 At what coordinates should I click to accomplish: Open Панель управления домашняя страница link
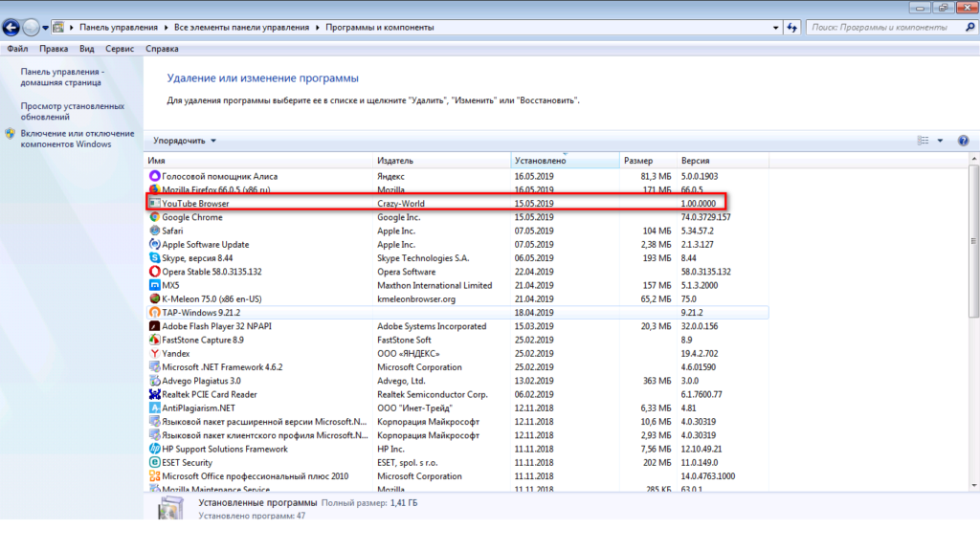(62, 77)
